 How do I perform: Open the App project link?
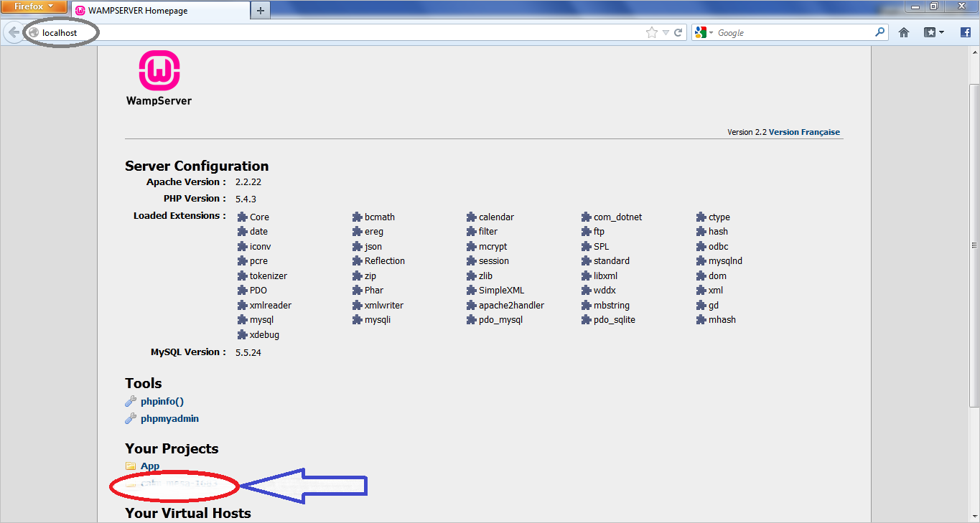(150, 466)
